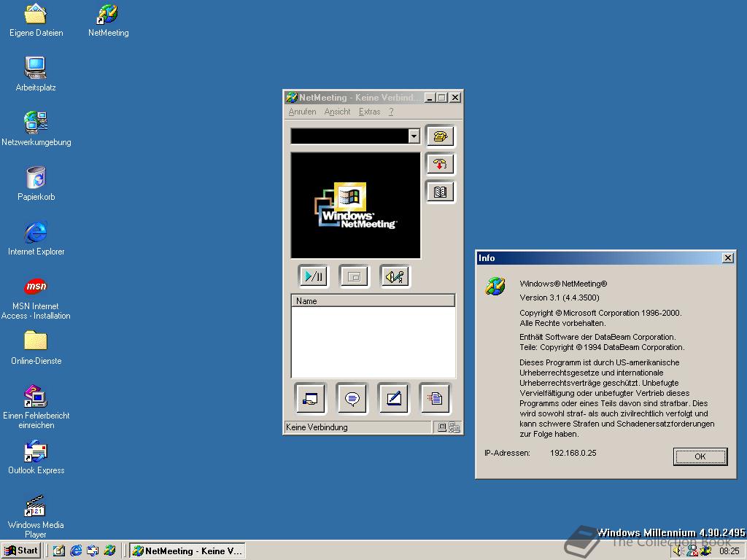Viewport: 747px width, 560px height.
Task: Click the NetMeeting tray icon beside the clock
Action: click(x=705, y=551)
